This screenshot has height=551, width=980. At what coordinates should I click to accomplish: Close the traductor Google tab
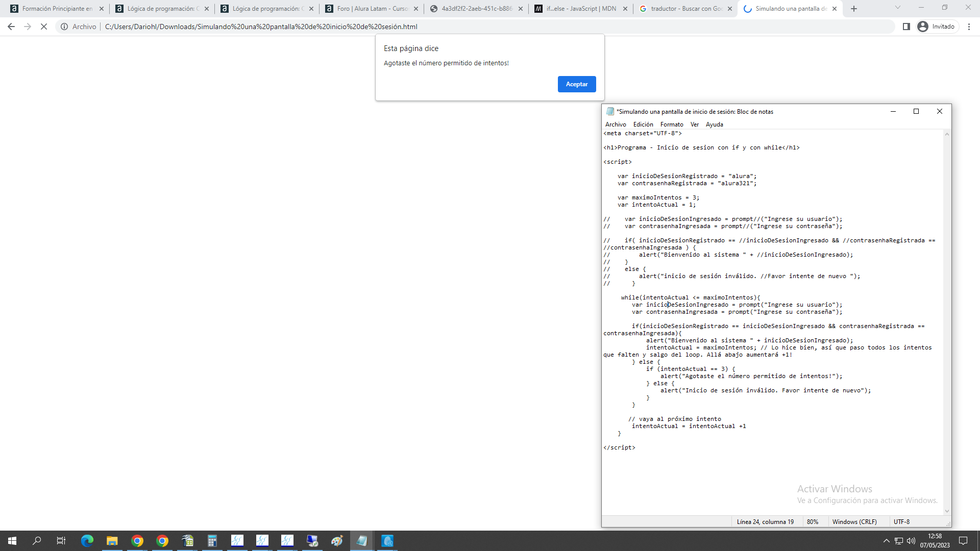(x=730, y=9)
